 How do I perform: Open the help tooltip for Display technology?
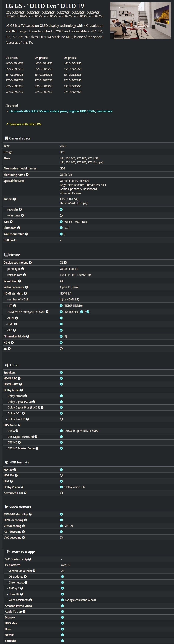coord(30,263)
